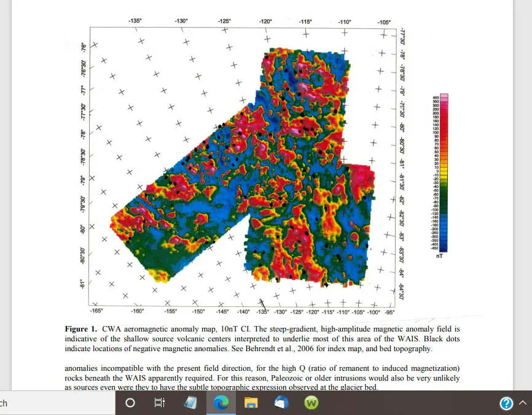Click the 'CWA aeromagnetic anomaly map' caption text
Screen dimensions: 532x415
click(160, 329)
